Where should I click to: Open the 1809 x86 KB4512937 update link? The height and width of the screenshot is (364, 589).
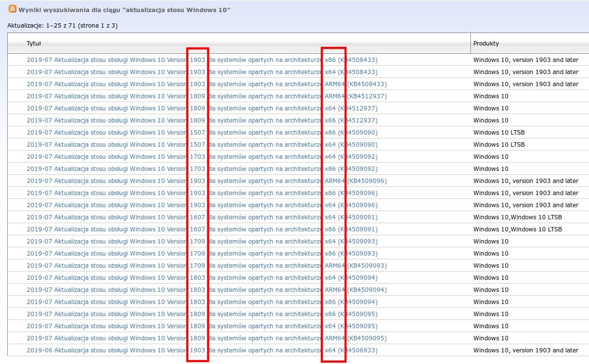tap(202, 121)
